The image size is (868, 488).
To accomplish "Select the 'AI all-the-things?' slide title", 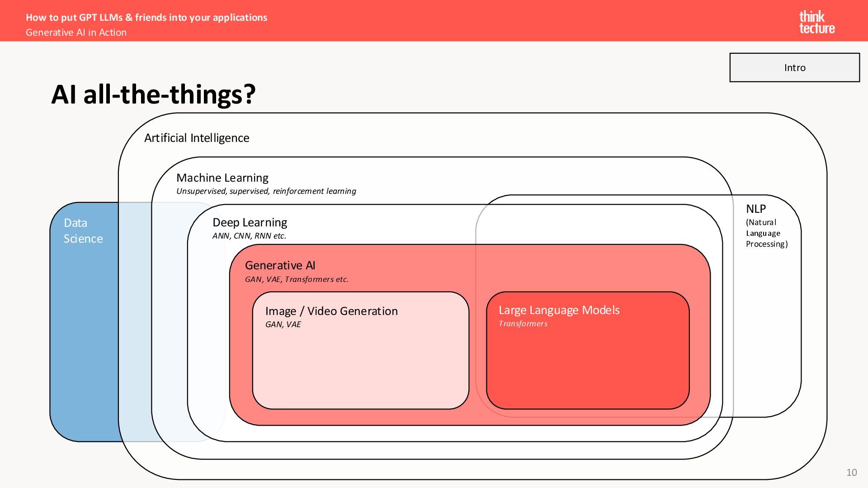I will 154,94.
